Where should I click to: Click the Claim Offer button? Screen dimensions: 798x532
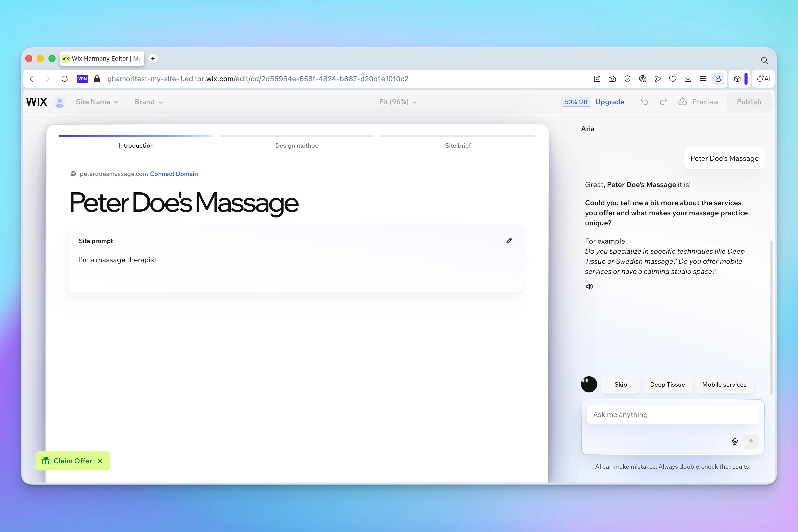tap(73, 461)
